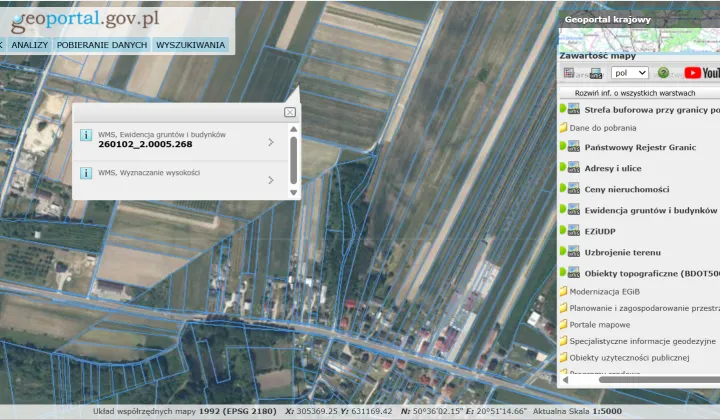Click WMS icon of Ewidencja gruntów i budynków
This screenshot has height=420, width=720.
[x=574, y=210]
